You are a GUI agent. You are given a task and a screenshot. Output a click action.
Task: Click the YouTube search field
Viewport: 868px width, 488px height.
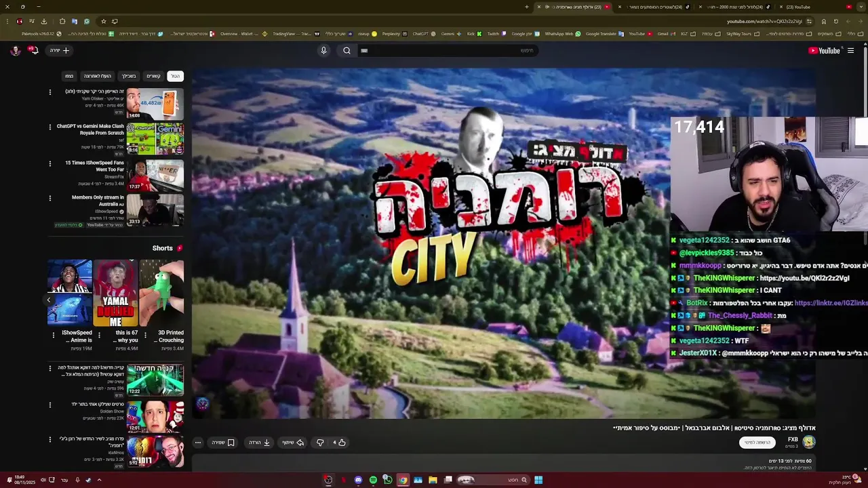pos(448,50)
